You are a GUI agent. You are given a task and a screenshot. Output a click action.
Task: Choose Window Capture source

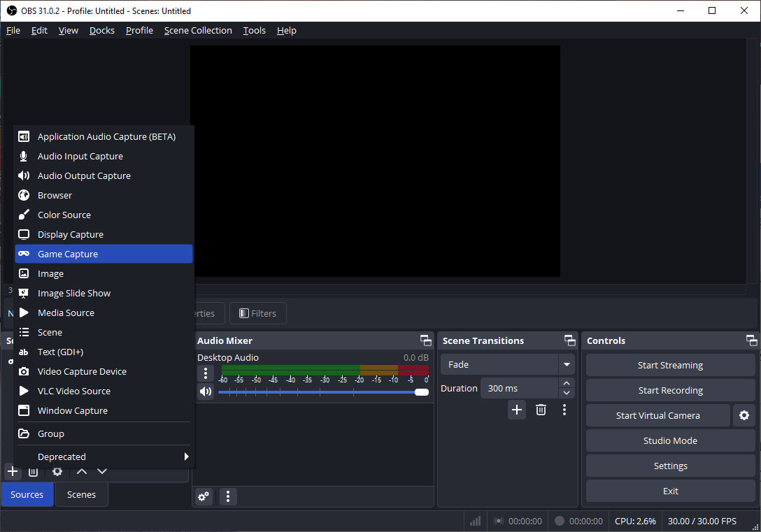pos(104,410)
